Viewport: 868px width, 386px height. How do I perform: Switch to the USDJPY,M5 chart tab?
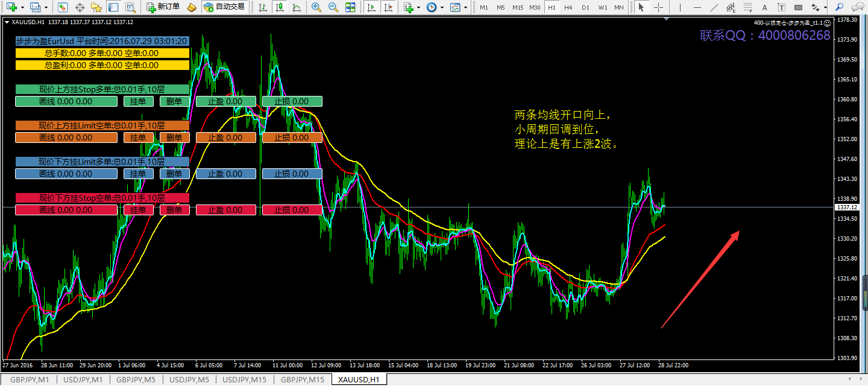[190, 379]
